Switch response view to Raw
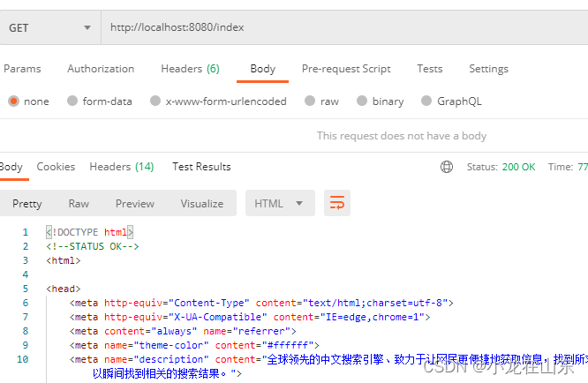The image size is (588, 383). coord(79,203)
